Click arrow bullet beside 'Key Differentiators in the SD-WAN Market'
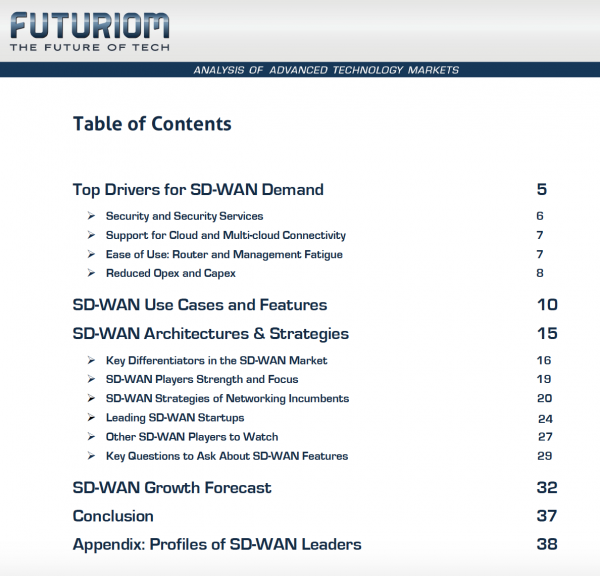 point(91,360)
